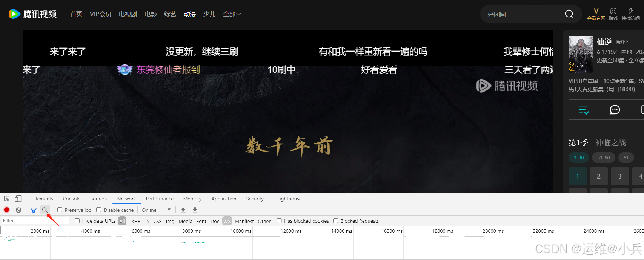Image resolution: width=644 pixels, height=260 pixels.
Task: Click the search magnifier in the site header
Action: (x=569, y=14)
